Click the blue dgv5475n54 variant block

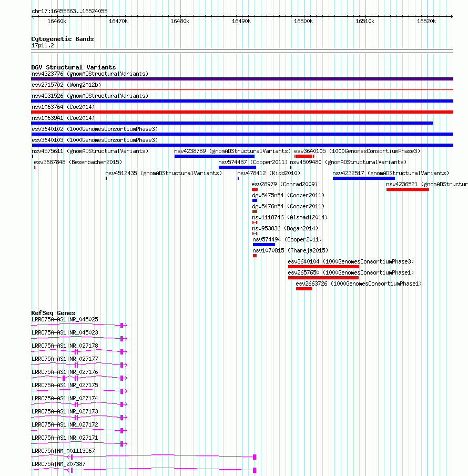point(255,200)
